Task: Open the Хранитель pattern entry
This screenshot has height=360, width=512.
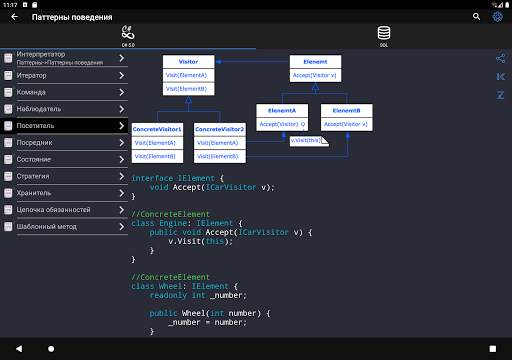Action: pyautogui.click(x=64, y=193)
